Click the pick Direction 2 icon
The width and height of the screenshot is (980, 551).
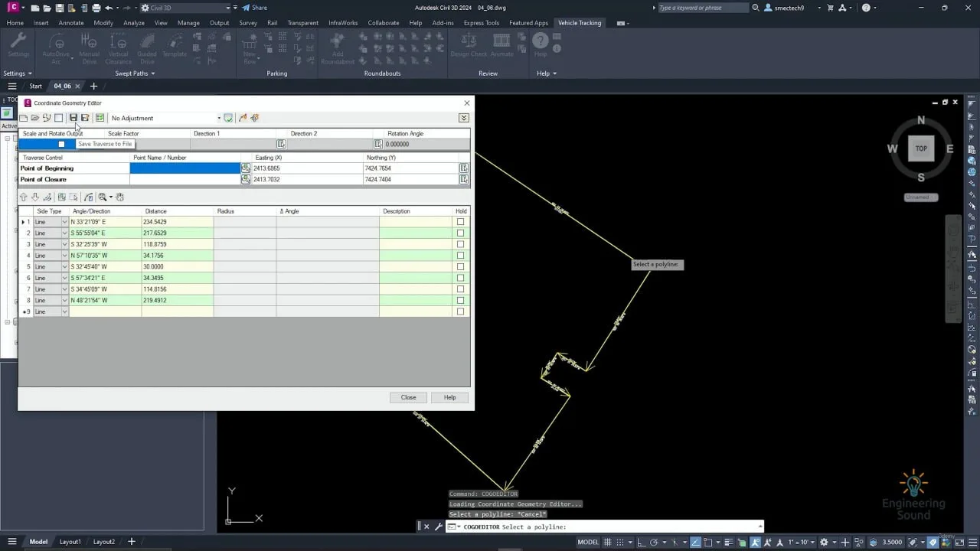coord(377,144)
